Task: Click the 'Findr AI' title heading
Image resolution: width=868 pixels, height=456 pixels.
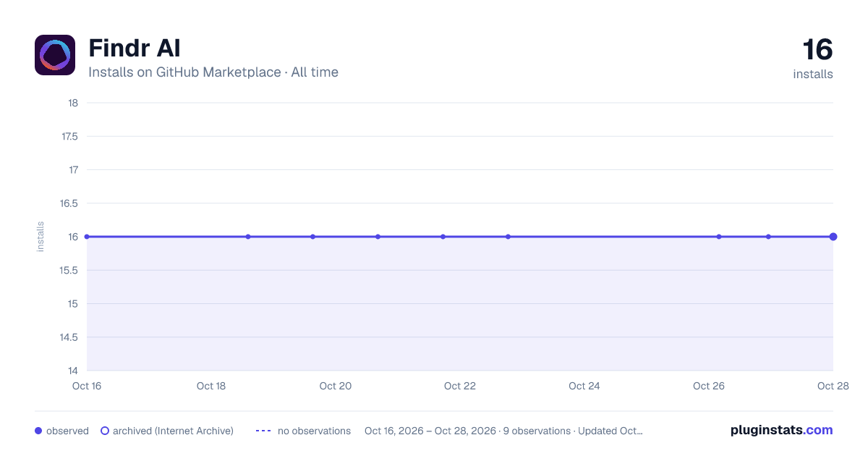Action: (135, 48)
